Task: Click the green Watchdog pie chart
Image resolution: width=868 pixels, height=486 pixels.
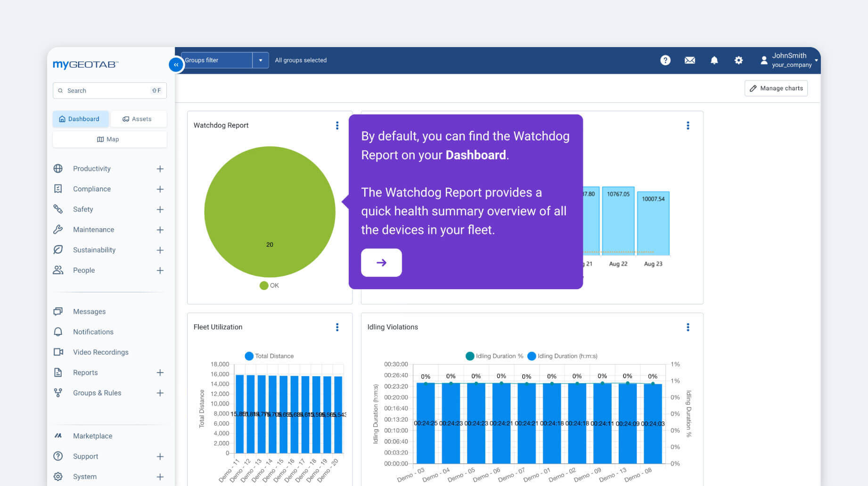Action: (270, 211)
